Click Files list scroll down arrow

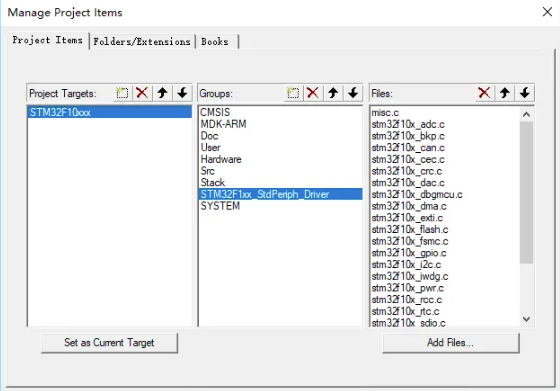526,319
